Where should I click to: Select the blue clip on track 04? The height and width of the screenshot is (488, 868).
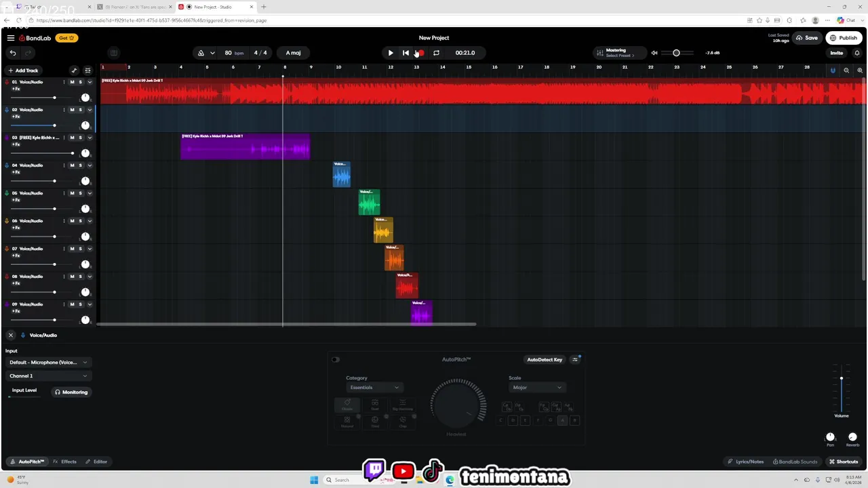click(x=342, y=174)
